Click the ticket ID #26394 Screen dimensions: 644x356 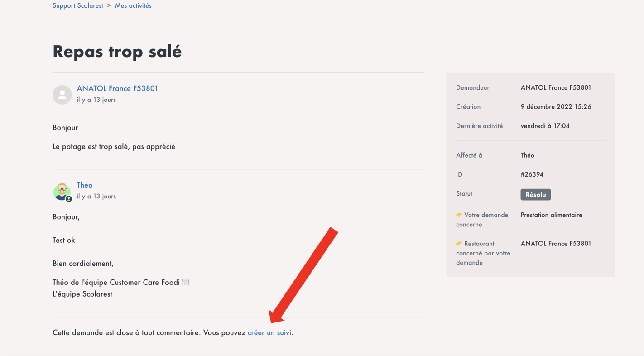(532, 174)
